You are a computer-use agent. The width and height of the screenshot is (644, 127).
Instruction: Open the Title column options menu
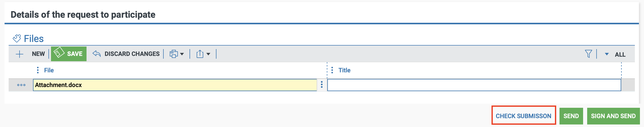[332, 70]
